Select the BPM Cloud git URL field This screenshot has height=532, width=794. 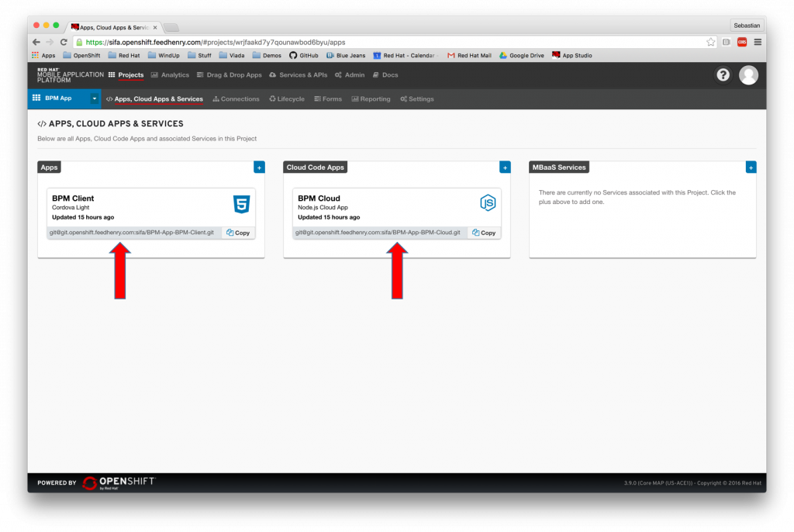click(380, 233)
